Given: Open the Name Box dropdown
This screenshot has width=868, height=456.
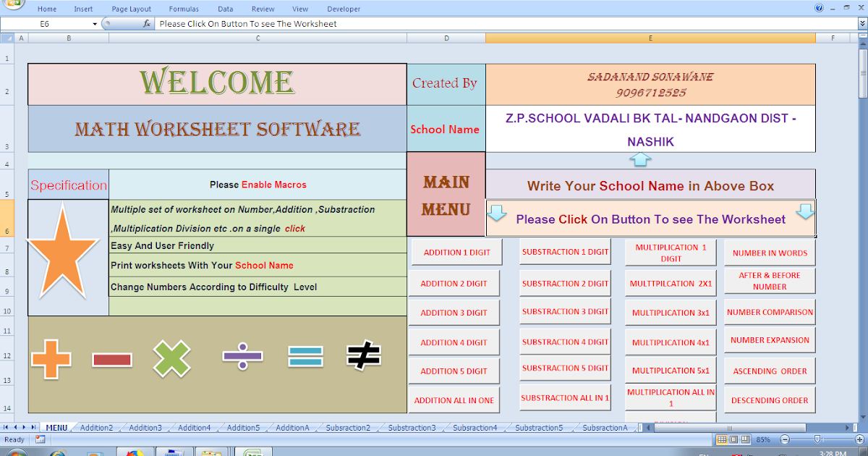Looking at the screenshot, I should pyautogui.click(x=95, y=24).
